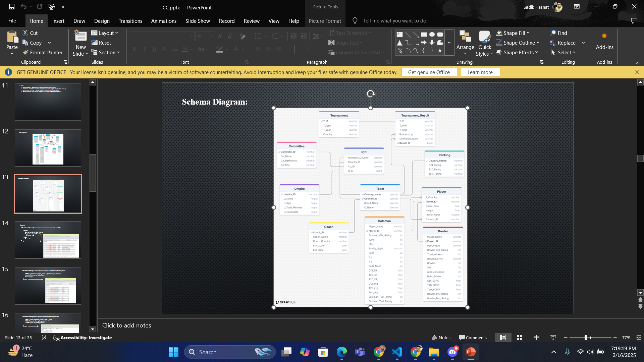Click the Undo arrow icon
The height and width of the screenshot is (362, 644).
(x=23, y=7)
